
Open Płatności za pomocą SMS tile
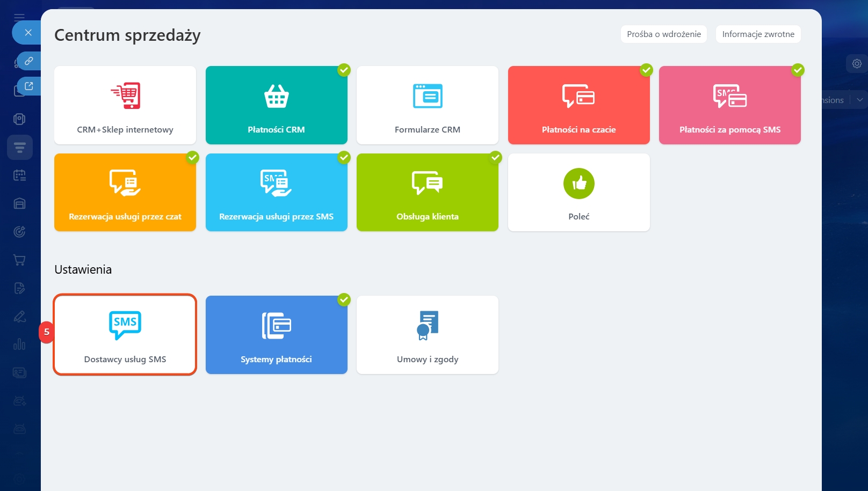tap(729, 105)
